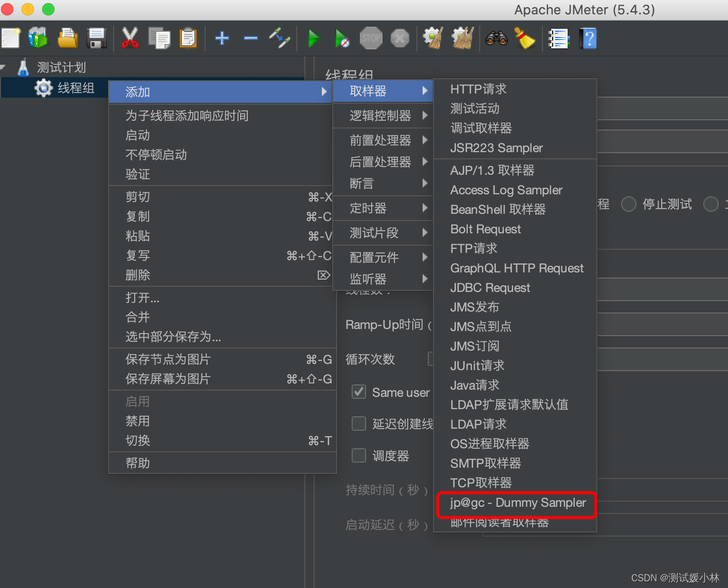The width and height of the screenshot is (728, 588).
Task: Choose FTP请求 sampler entry
Action: (515, 248)
